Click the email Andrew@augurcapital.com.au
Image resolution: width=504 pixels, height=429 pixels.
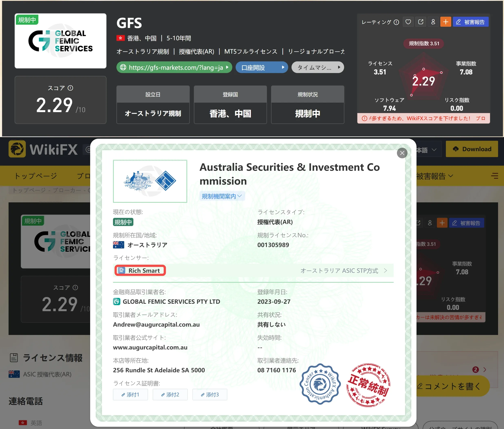coord(156,324)
